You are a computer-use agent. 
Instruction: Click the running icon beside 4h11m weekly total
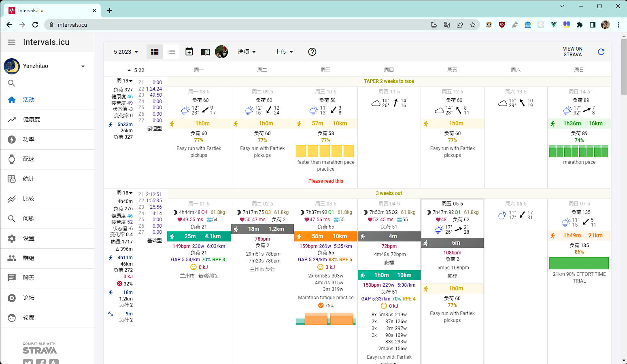(111, 258)
